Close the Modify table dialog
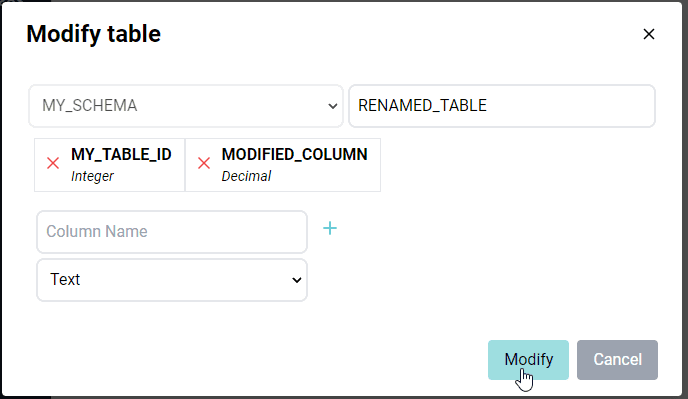Viewport: 688px width, 399px height. [649, 34]
